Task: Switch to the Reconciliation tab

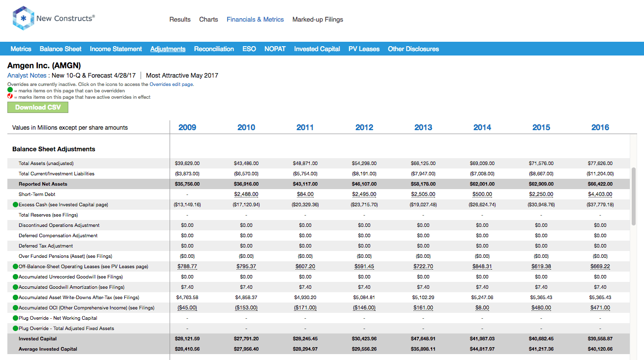Action: point(214,49)
